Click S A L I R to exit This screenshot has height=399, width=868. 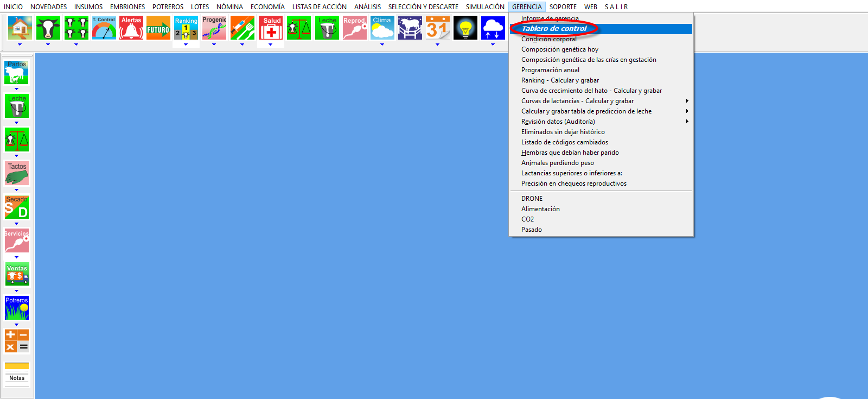coord(616,7)
